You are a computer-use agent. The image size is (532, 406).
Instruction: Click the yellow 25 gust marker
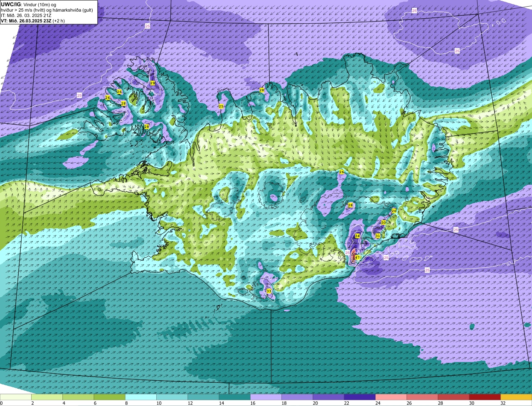pyautogui.click(x=221, y=106)
